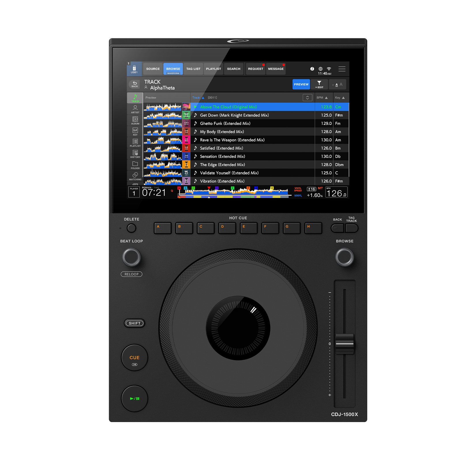Tap the globe network icon
This screenshot has width=476, height=476.
pyautogui.click(x=321, y=69)
